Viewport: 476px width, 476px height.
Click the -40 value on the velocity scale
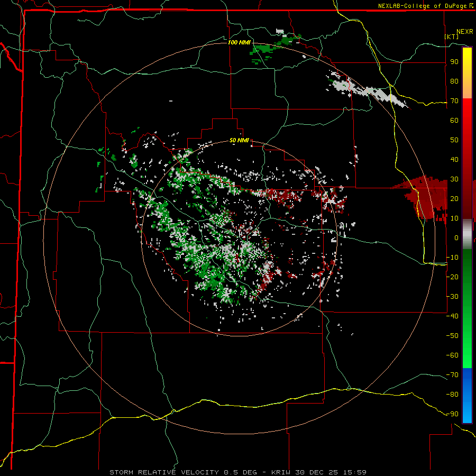coord(452,316)
